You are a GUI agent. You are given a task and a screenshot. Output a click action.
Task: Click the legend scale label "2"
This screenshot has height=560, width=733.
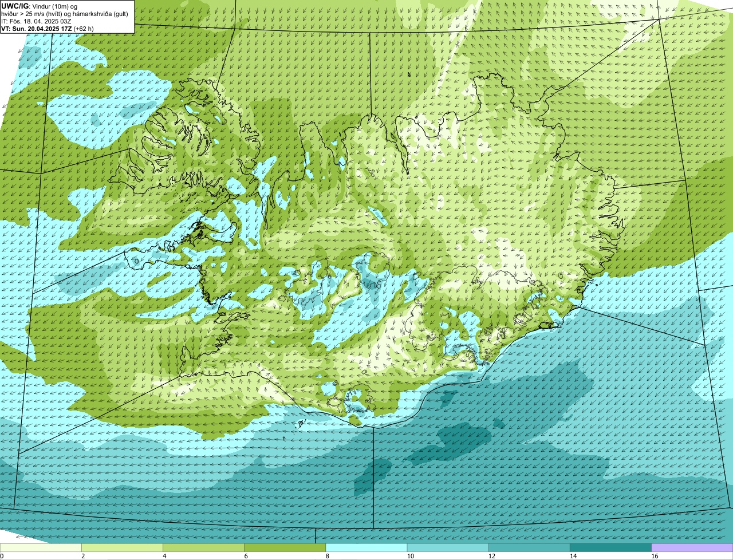click(x=84, y=556)
